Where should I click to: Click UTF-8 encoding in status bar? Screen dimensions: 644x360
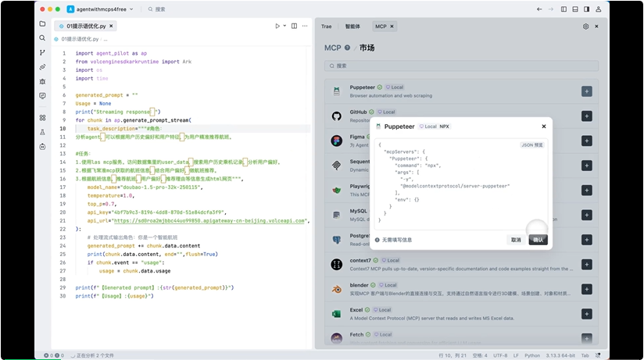pos(500,355)
